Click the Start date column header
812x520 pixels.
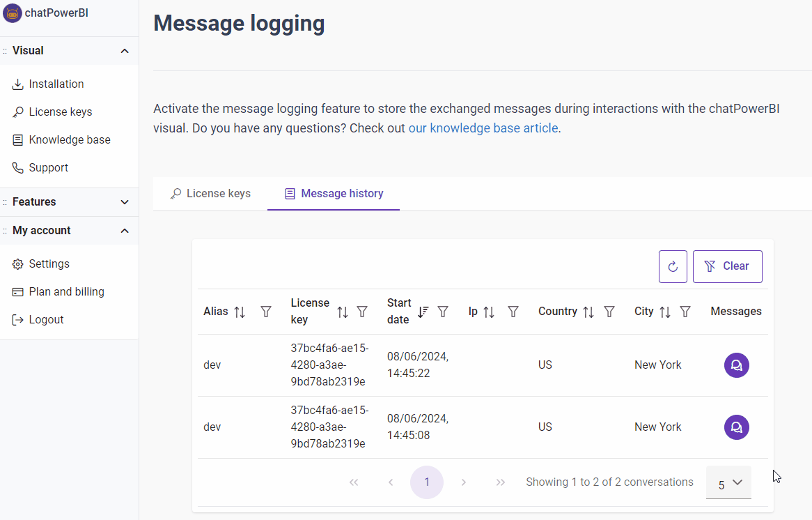399,311
